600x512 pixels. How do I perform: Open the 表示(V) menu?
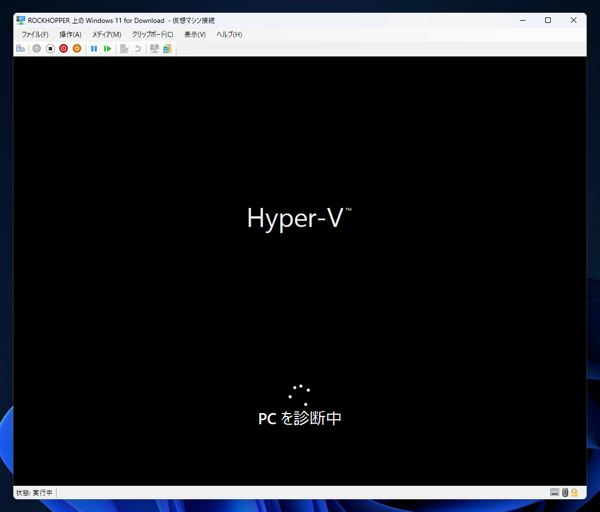(195, 34)
